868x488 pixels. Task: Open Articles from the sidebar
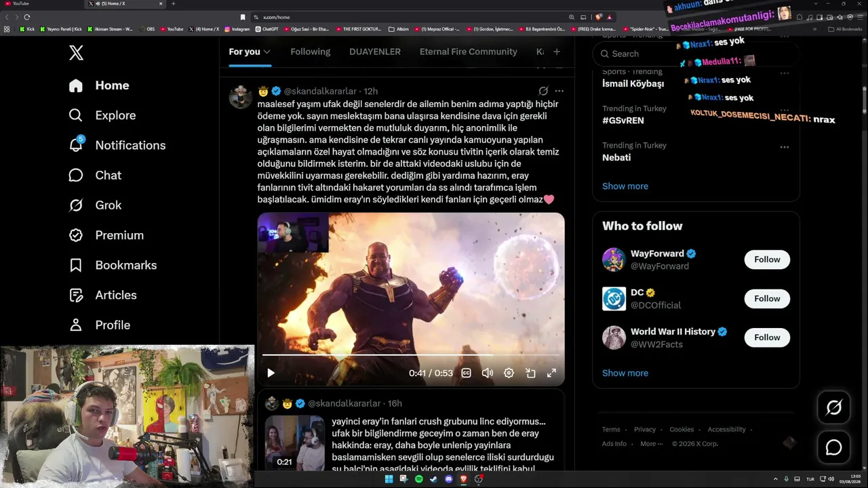click(102, 295)
